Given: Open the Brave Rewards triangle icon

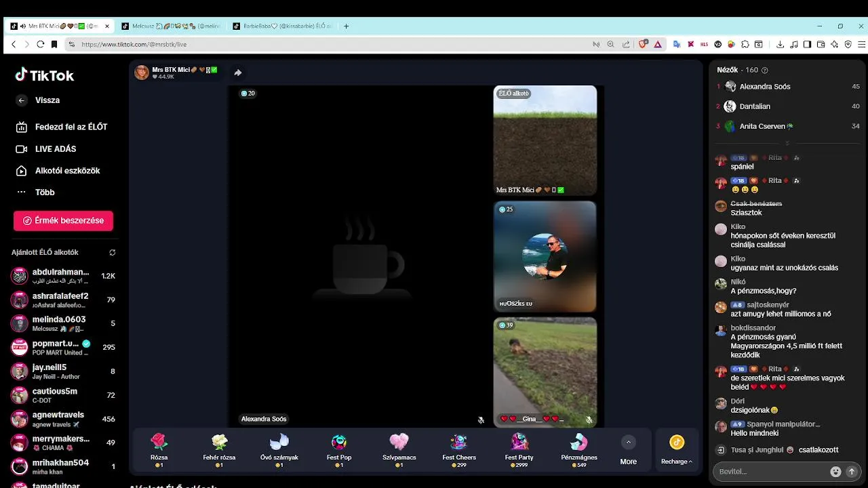Looking at the screenshot, I should (657, 44).
